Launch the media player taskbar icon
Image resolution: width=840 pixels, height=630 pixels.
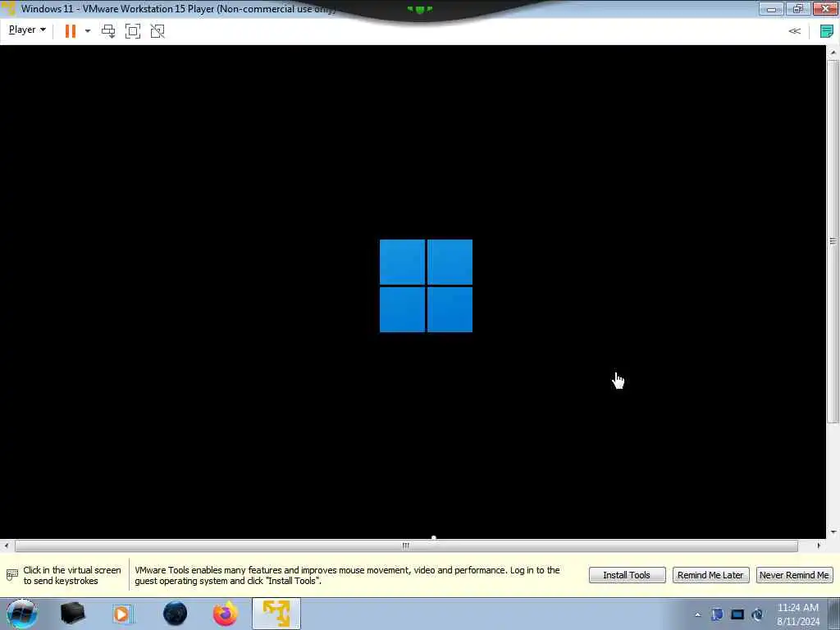[122, 614]
